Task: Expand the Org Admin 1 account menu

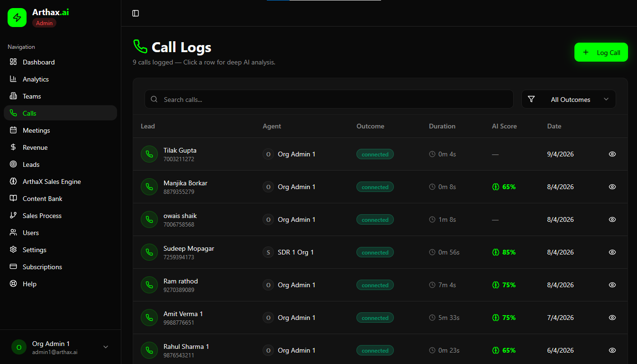Action: (106, 347)
